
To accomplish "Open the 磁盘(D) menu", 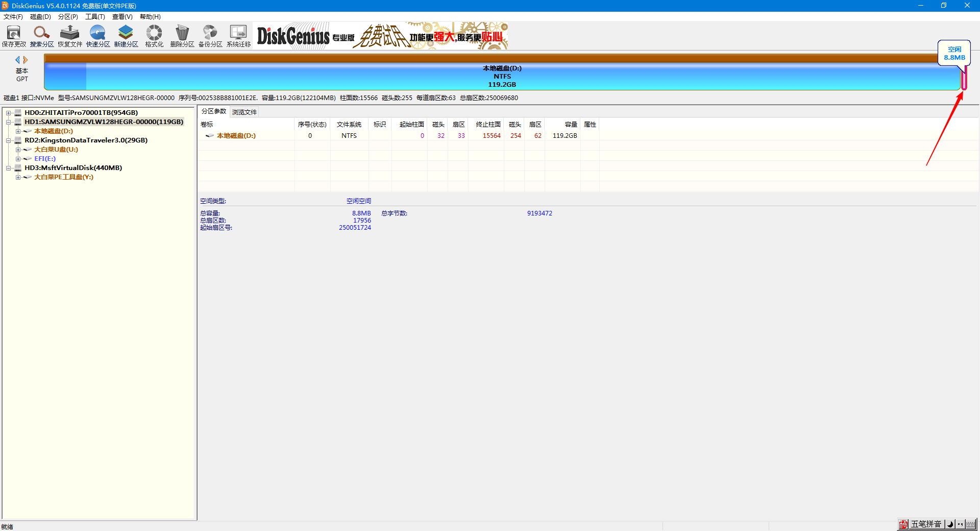I will pyautogui.click(x=40, y=17).
